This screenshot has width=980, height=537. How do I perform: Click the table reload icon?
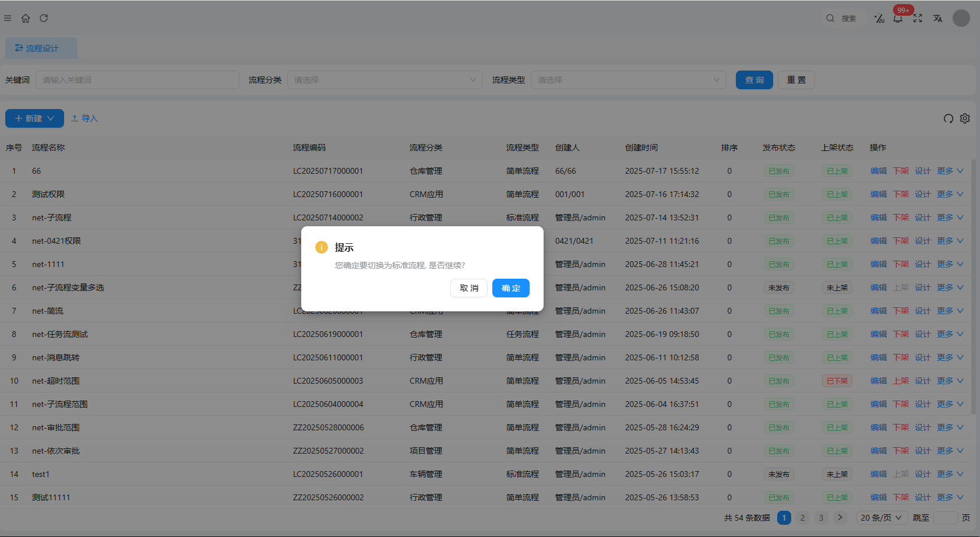(948, 118)
